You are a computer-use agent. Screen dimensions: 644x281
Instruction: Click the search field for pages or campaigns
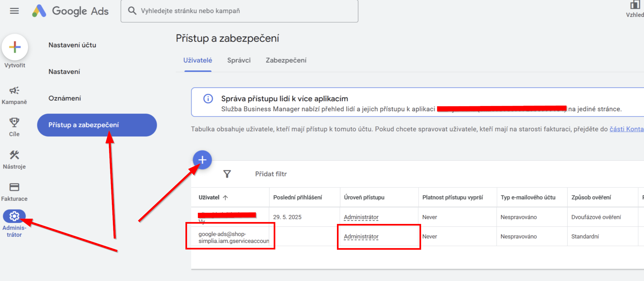(239, 11)
